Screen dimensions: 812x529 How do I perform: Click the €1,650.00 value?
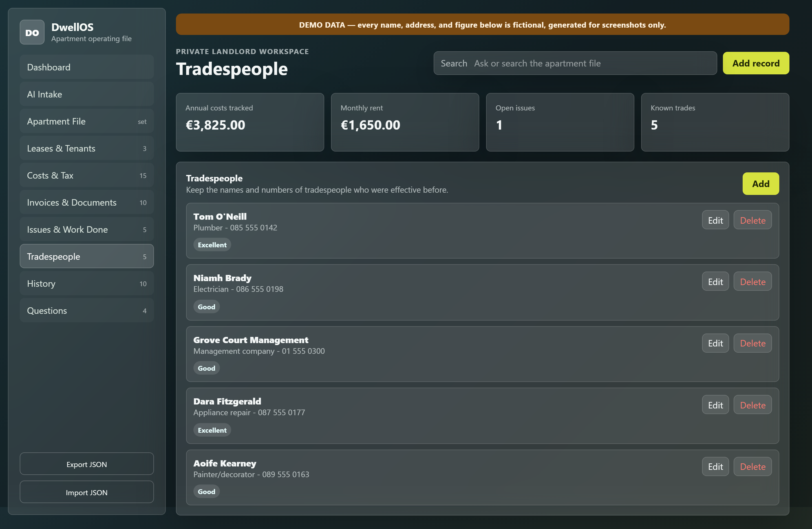370,125
